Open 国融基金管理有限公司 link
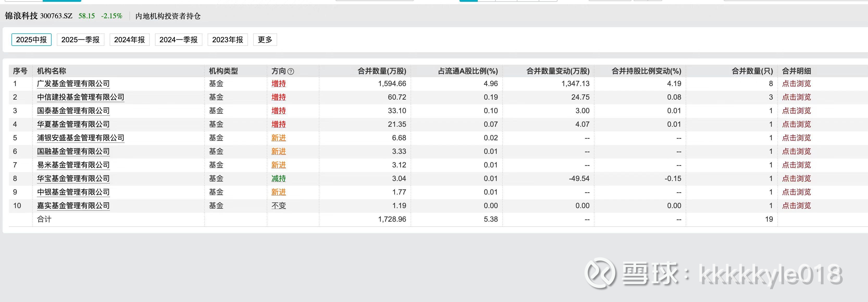Screen dimensions: 868x302 73,152
